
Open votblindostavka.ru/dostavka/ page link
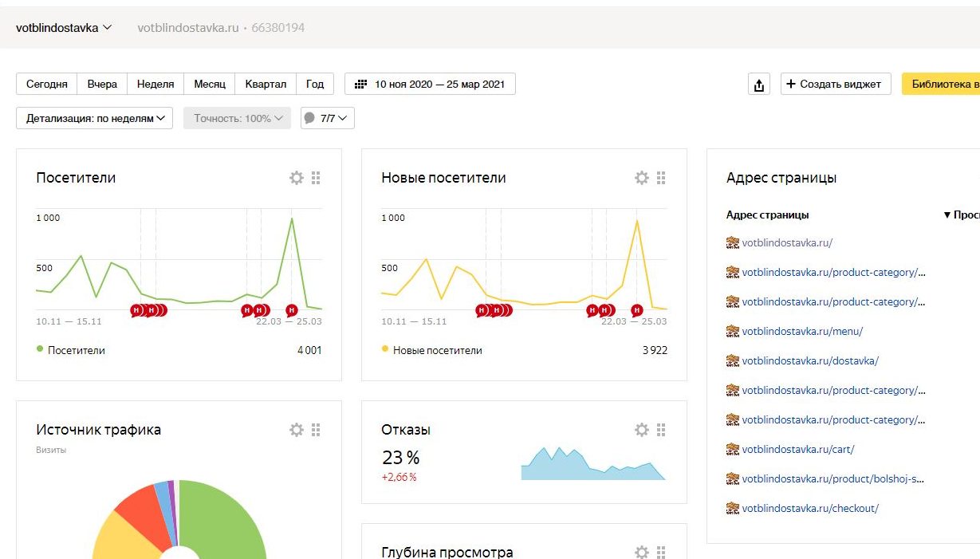tap(810, 361)
